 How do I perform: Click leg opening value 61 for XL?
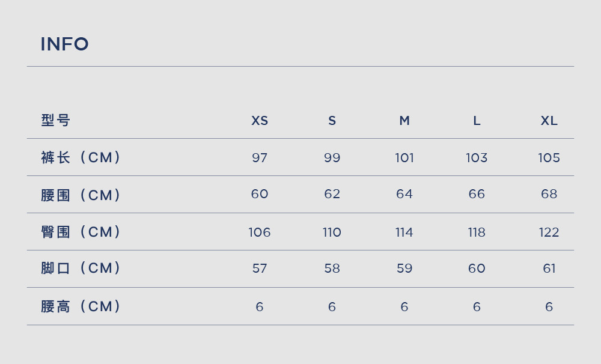click(x=549, y=268)
